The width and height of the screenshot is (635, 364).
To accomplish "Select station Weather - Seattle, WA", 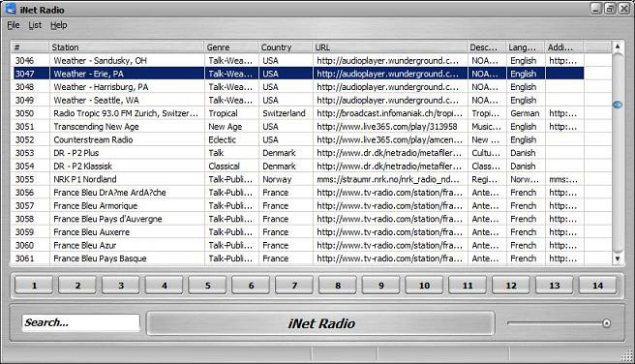I will tap(96, 100).
